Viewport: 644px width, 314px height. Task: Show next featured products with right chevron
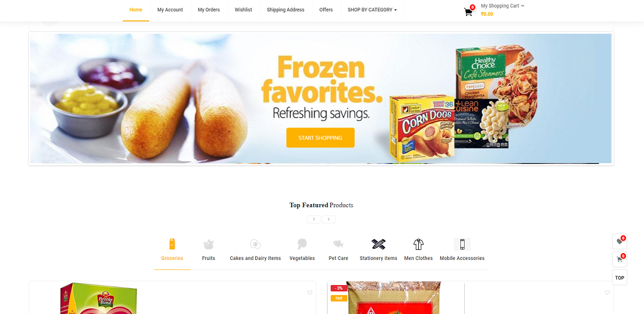328,219
